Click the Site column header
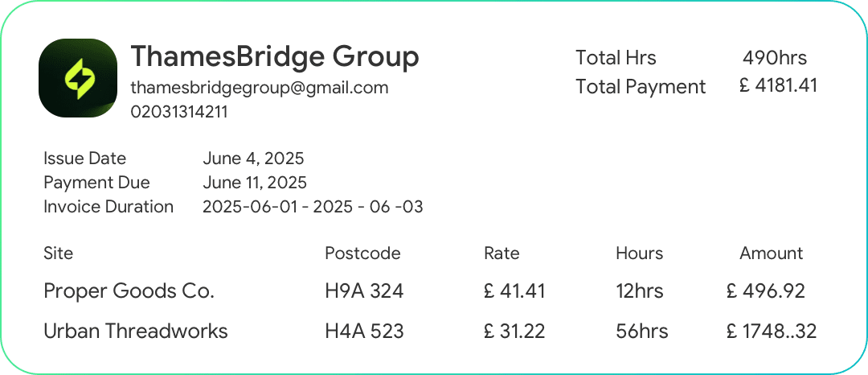 [58, 253]
